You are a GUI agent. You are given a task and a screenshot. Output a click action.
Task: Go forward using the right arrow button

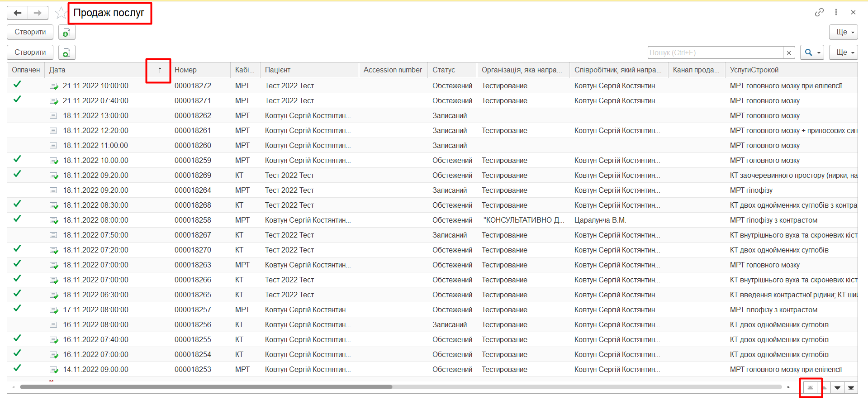point(38,13)
